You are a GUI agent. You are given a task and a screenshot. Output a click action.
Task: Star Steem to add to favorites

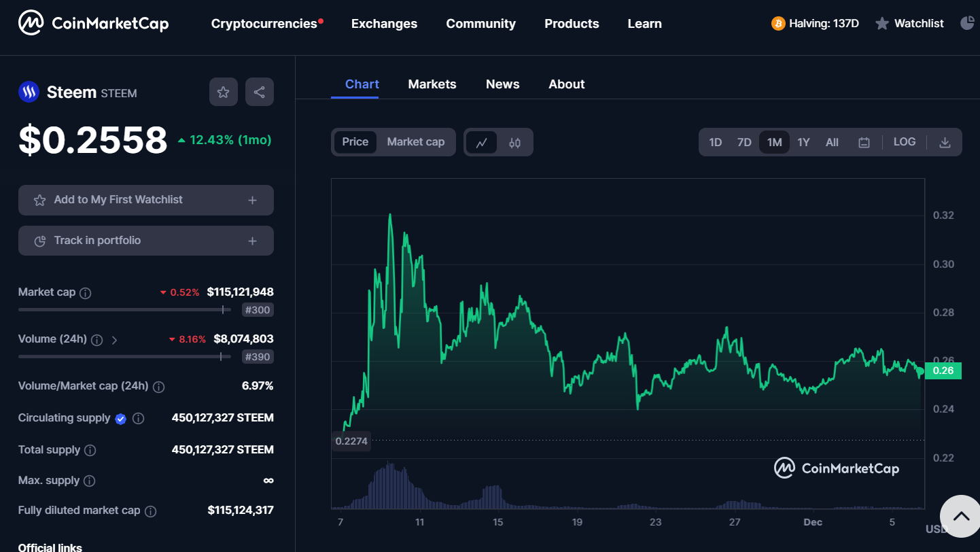point(224,92)
